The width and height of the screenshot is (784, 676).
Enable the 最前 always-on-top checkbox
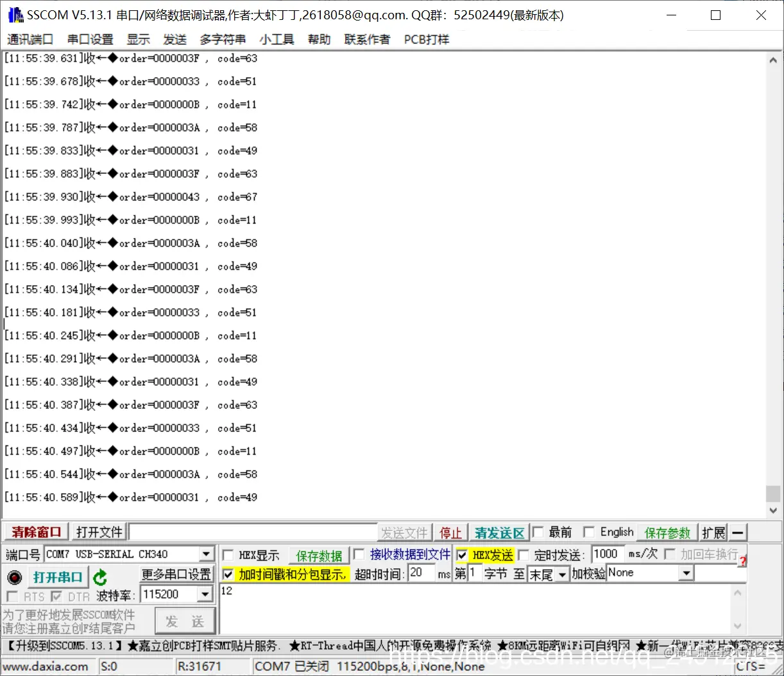click(x=538, y=532)
